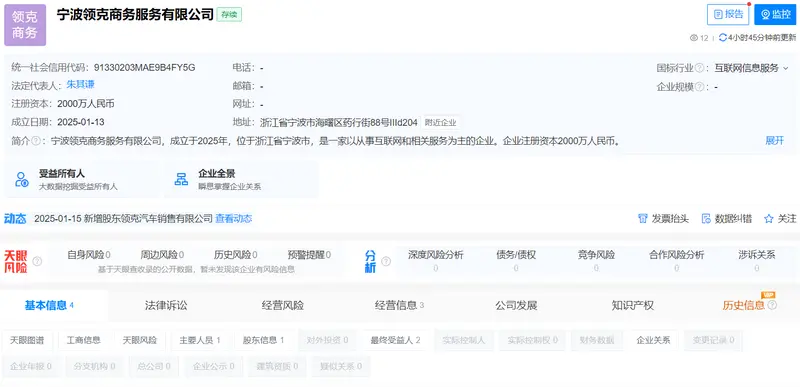Select 预警提醒 item
The image size is (800, 387).
309,254
